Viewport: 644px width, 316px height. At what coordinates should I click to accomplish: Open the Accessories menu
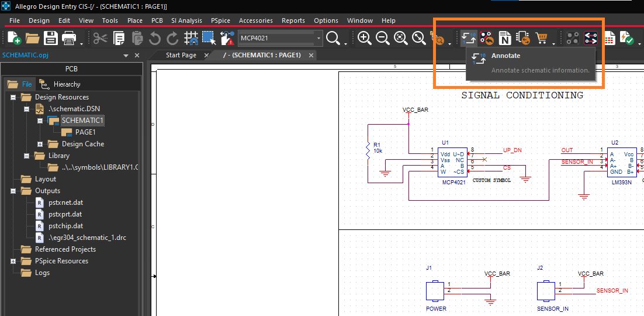(255, 20)
